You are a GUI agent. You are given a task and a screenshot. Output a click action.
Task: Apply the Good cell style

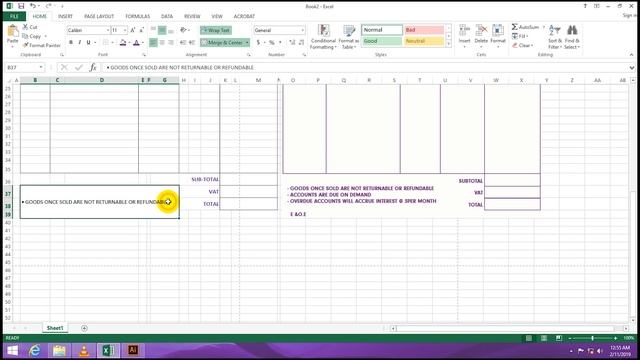click(x=382, y=41)
